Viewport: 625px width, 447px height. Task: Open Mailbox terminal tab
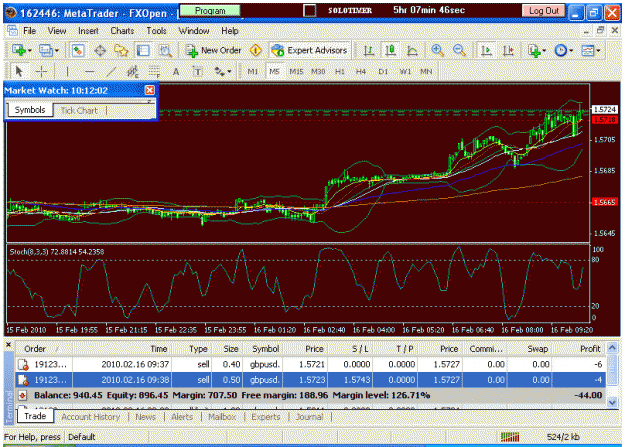click(222, 417)
